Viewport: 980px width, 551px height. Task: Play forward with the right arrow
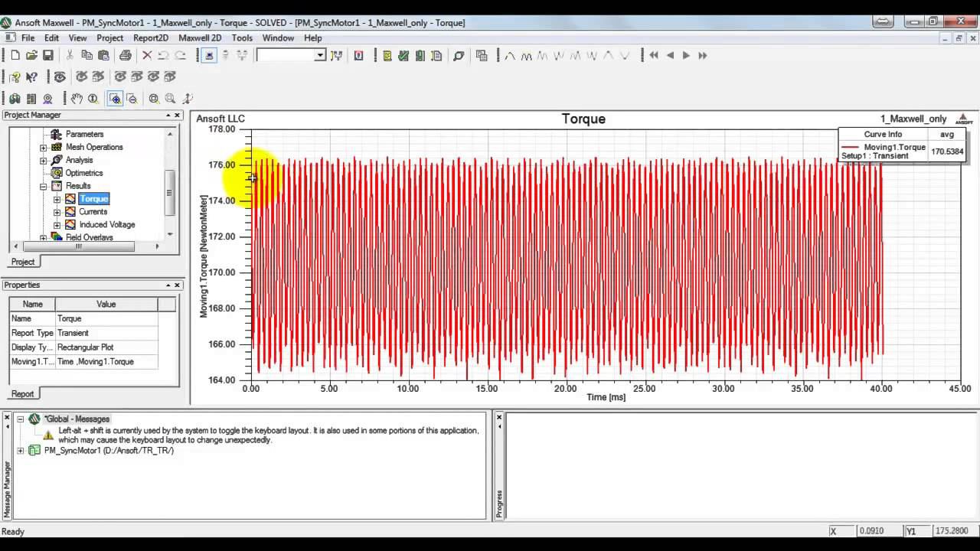686,55
